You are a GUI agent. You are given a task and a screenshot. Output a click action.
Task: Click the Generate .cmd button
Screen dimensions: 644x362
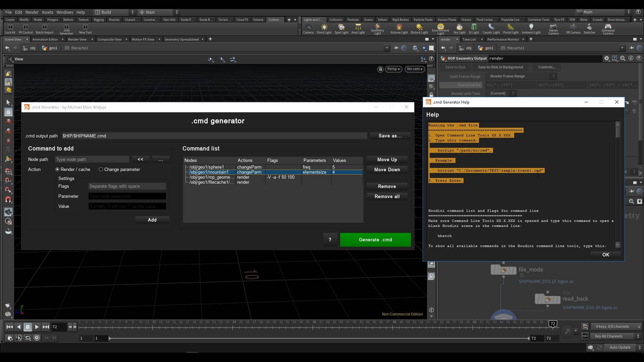pos(375,240)
